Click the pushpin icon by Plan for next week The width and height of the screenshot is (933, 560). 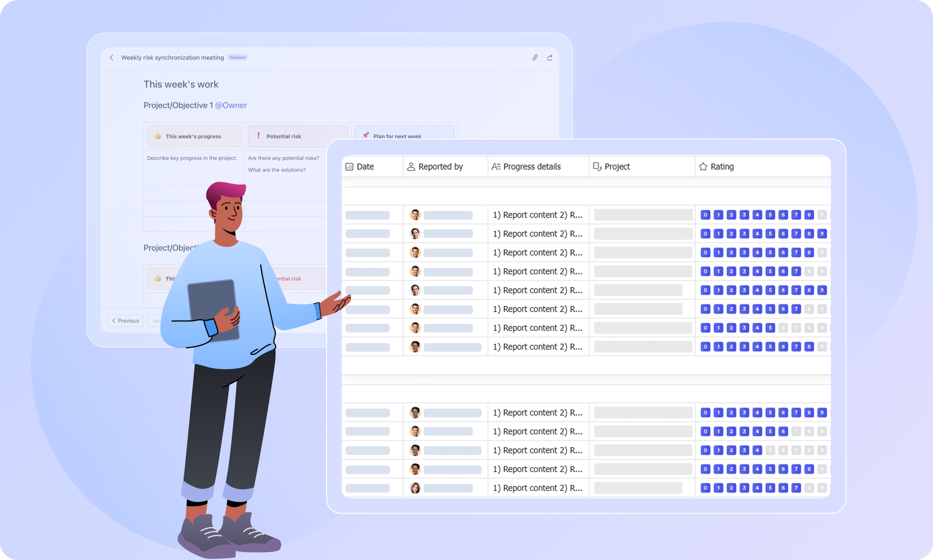click(x=365, y=135)
